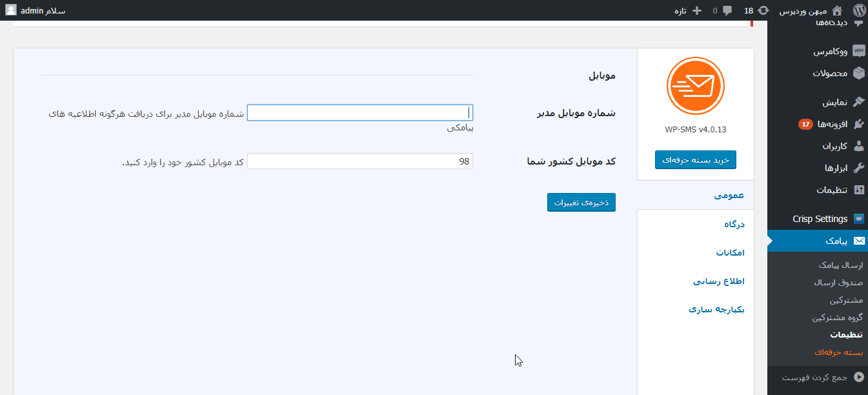The height and width of the screenshot is (395, 868).
Task: Click the 18 update count text
Action: 749,10
